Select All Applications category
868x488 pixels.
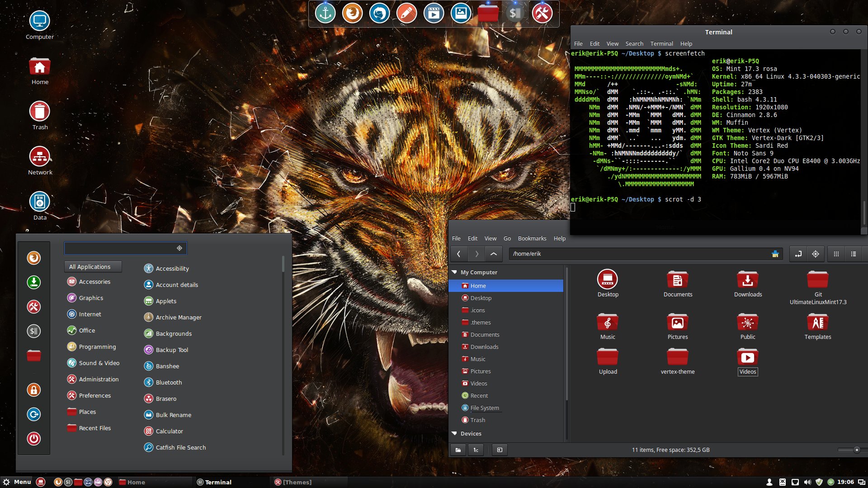click(x=93, y=267)
